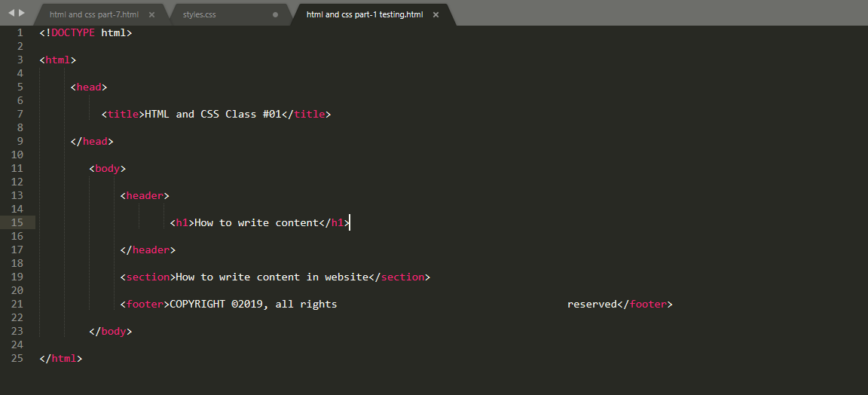Click the DOCTYPE keyword on line 1

73,32
